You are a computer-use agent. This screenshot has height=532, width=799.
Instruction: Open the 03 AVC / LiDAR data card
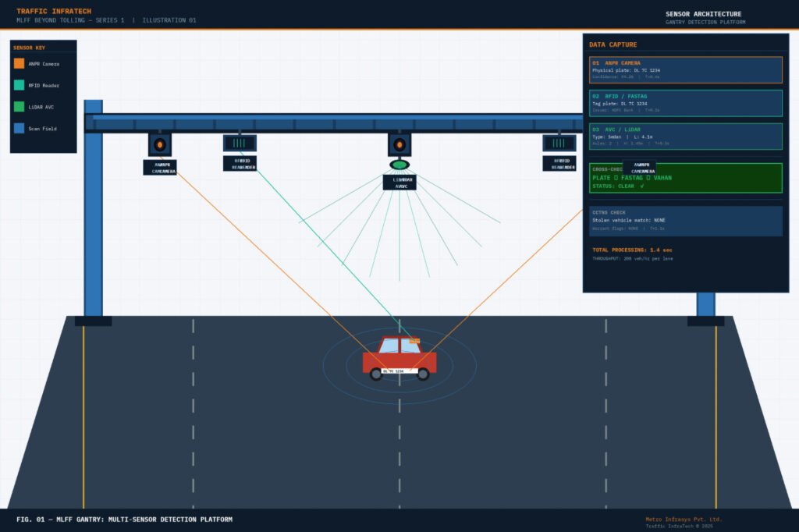pos(685,137)
